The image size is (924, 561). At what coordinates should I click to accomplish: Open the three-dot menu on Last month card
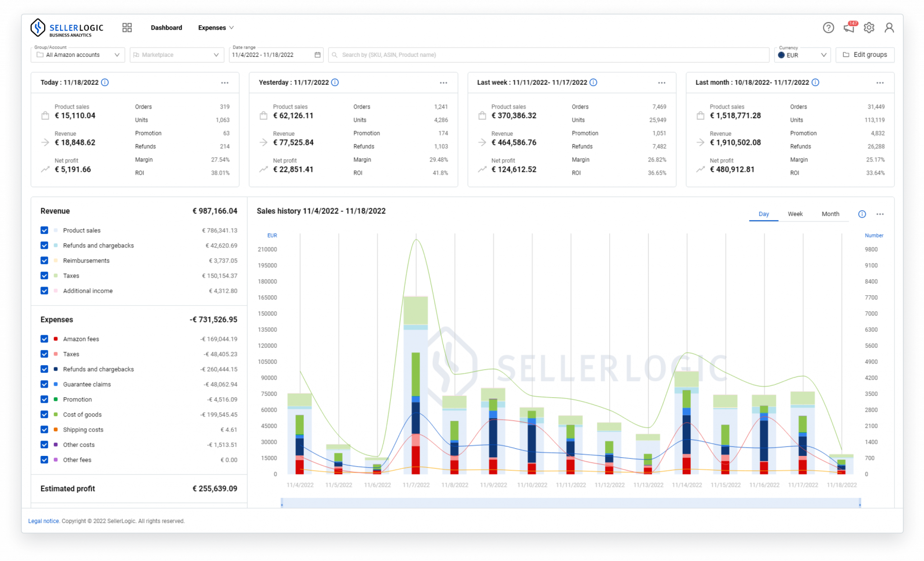point(880,83)
